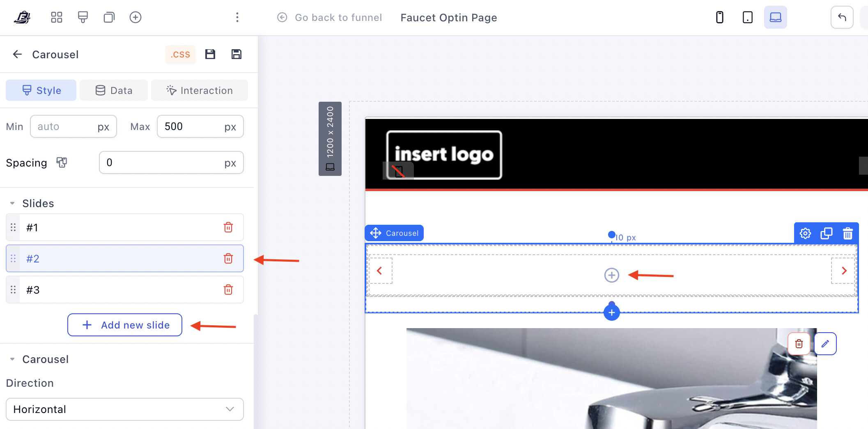This screenshot has height=429, width=868.
Task: Click the add element plus-circle icon in top toolbar
Action: click(135, 17)
